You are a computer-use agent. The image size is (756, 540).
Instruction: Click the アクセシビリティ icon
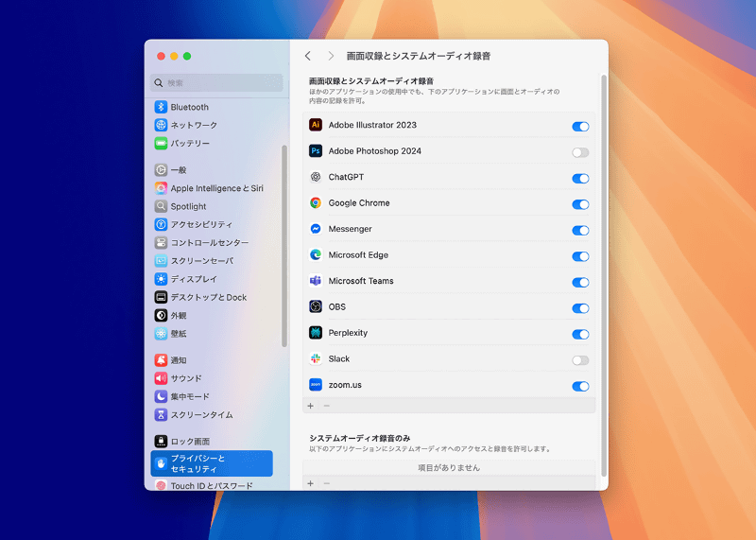[x=161, y=224]
